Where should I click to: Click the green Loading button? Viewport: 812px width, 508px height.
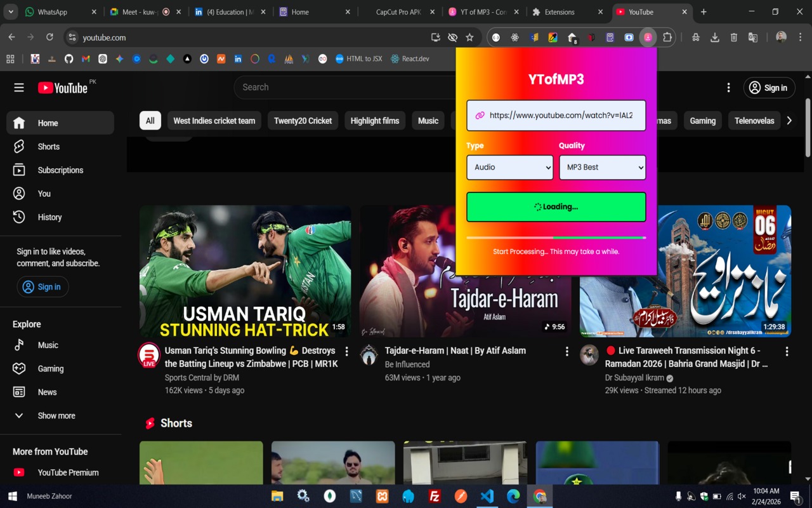pos(556,207)
